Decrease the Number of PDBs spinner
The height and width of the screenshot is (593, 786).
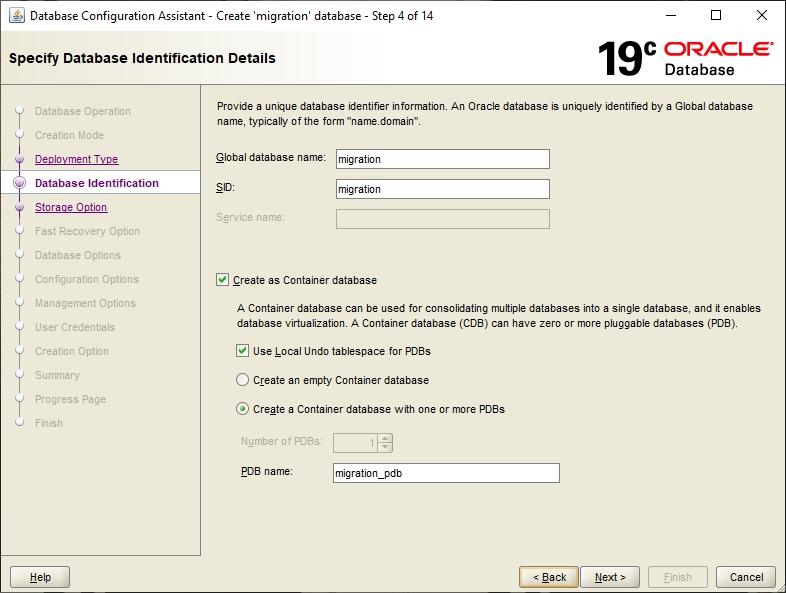(x=386, y=447)
